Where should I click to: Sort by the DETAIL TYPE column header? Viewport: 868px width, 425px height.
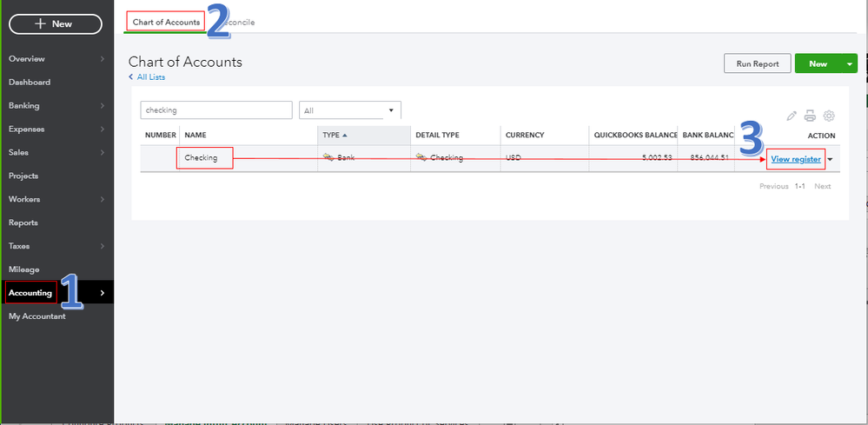click(x=437, y=135)
